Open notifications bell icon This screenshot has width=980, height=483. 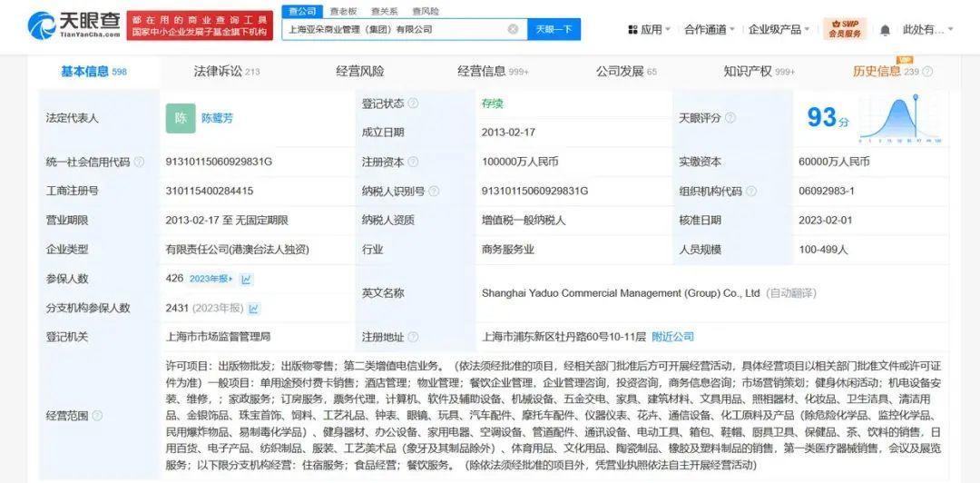(x=885, y=30)
